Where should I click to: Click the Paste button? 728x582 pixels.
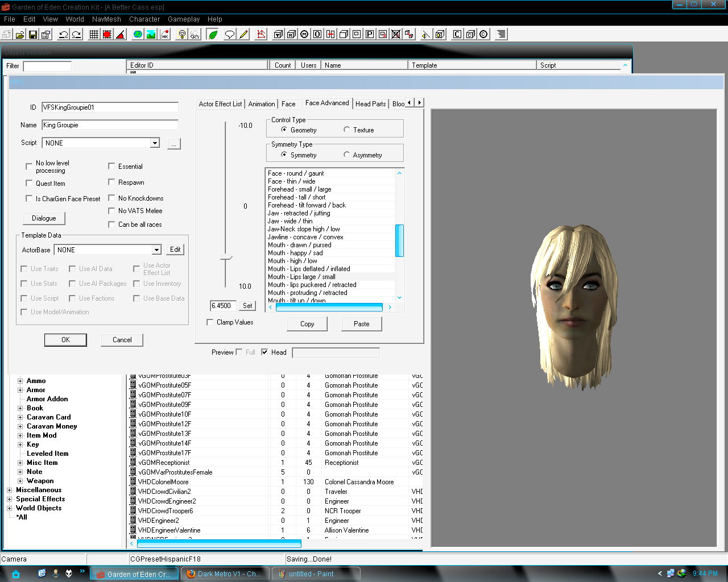click(x=362, y=324)
